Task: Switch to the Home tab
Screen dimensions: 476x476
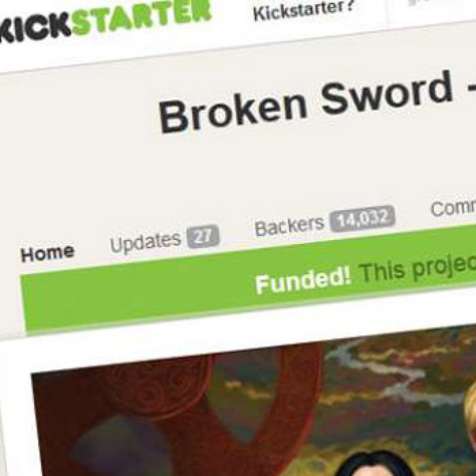Action: 48,253
